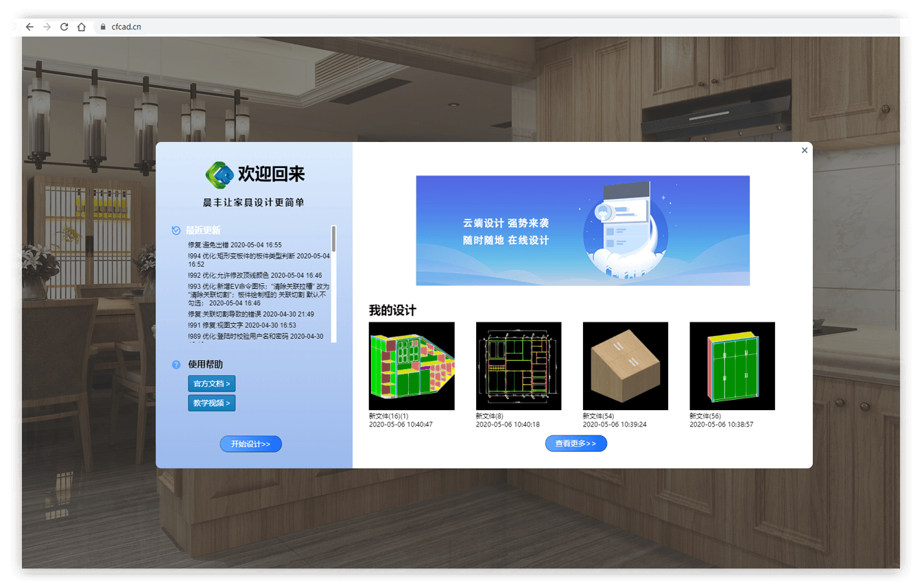The image size is (924, 585).
Task: Click the browser back arrow
Action: point(29,27)
